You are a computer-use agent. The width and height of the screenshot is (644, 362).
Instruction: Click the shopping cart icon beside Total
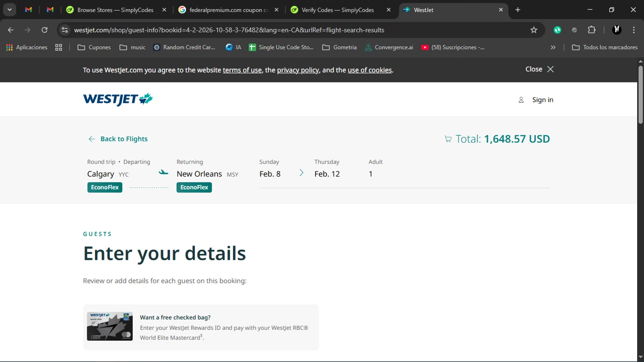448,139
